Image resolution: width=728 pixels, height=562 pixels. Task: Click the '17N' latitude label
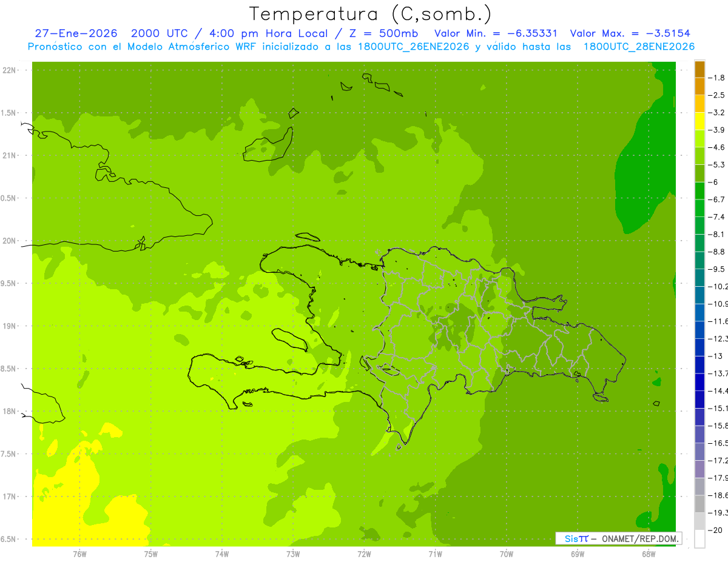click(9, 497)
